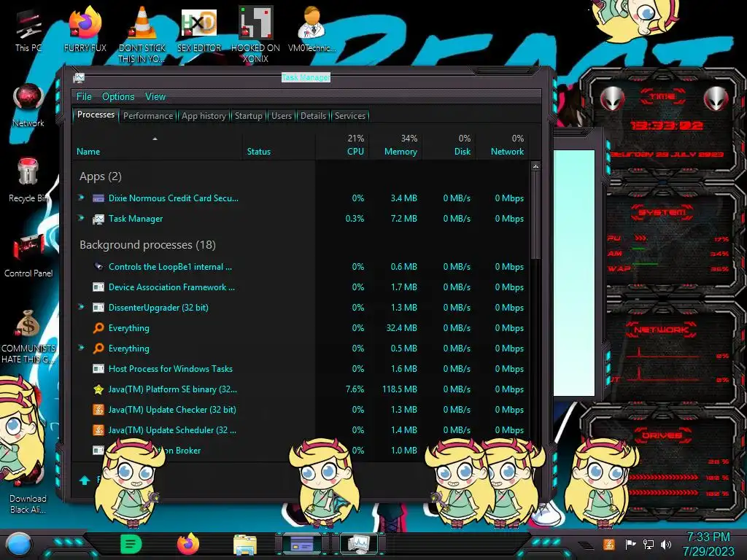Open the COMMUNISTS HATE THIS money bag shortcut

pyautogui.click(x=28, y=336)
